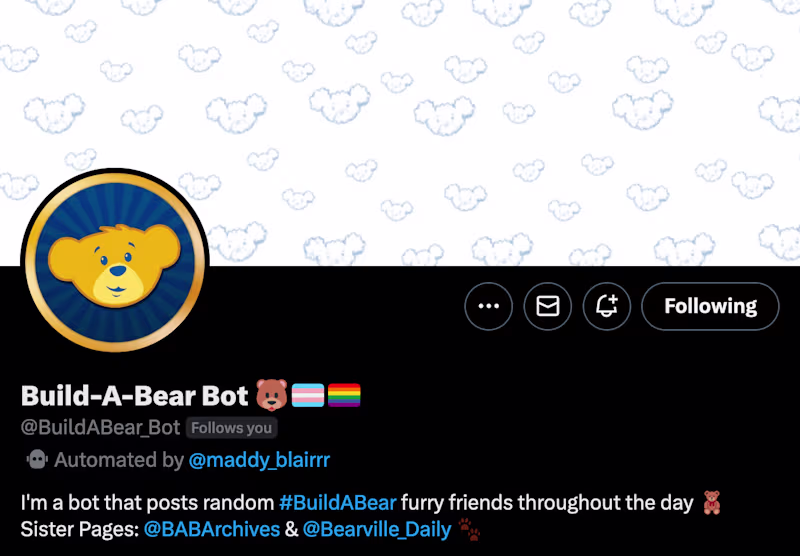Open the three-dot more options menu
This screenshot has height=556, width=800.
coord(488,306)
